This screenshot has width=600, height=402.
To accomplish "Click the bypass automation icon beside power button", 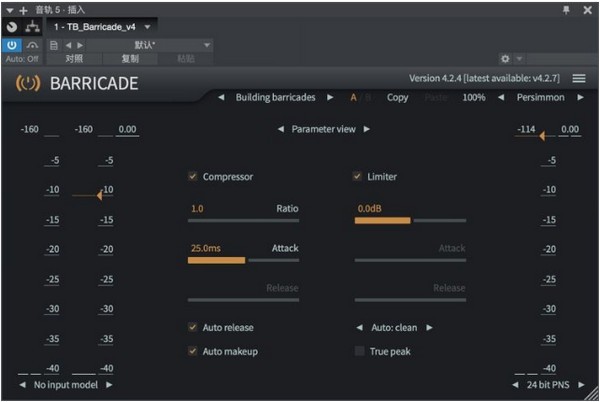I will point(31,45).
